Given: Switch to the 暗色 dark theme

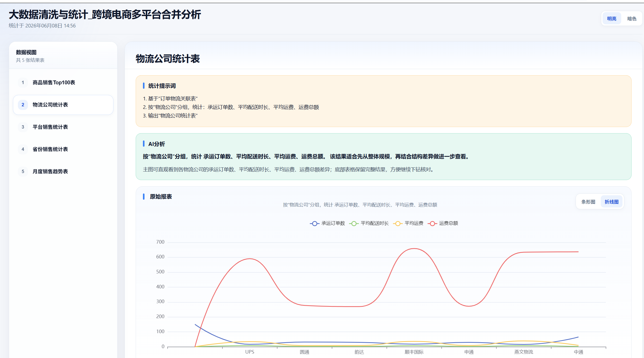Looking at the screenshot, I should click(632, 19).
